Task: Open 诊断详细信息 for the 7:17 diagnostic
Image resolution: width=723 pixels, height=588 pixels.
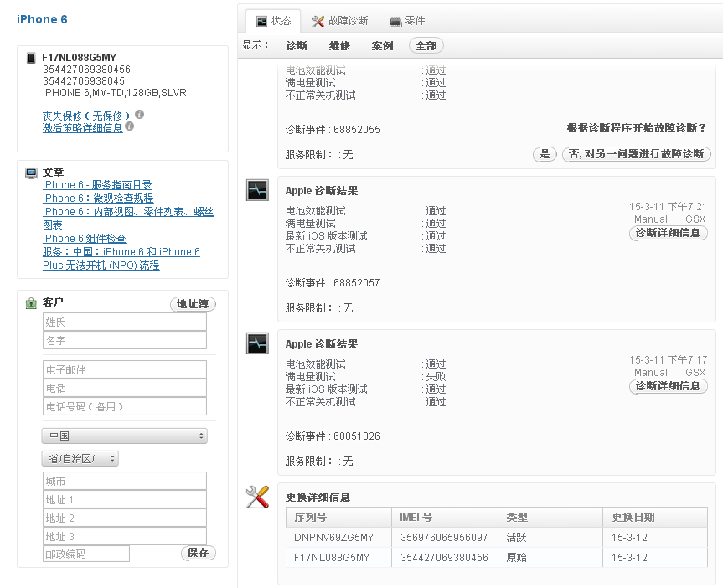Action: (669, 386)
